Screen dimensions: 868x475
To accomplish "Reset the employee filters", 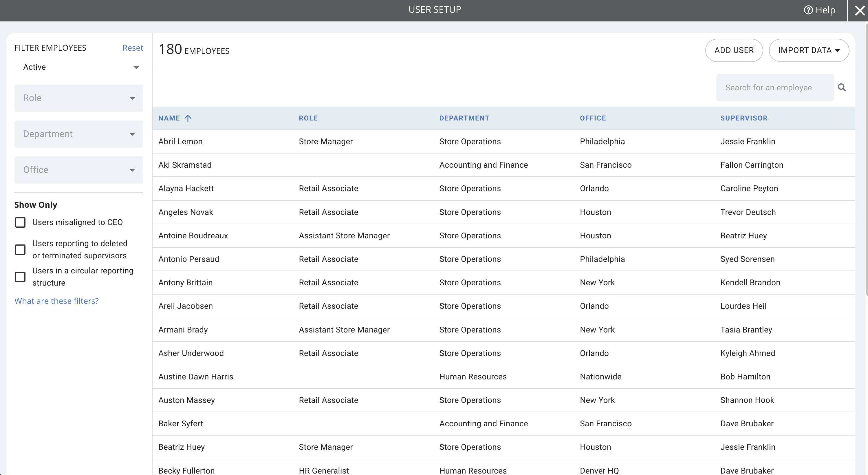I will 133,48.
